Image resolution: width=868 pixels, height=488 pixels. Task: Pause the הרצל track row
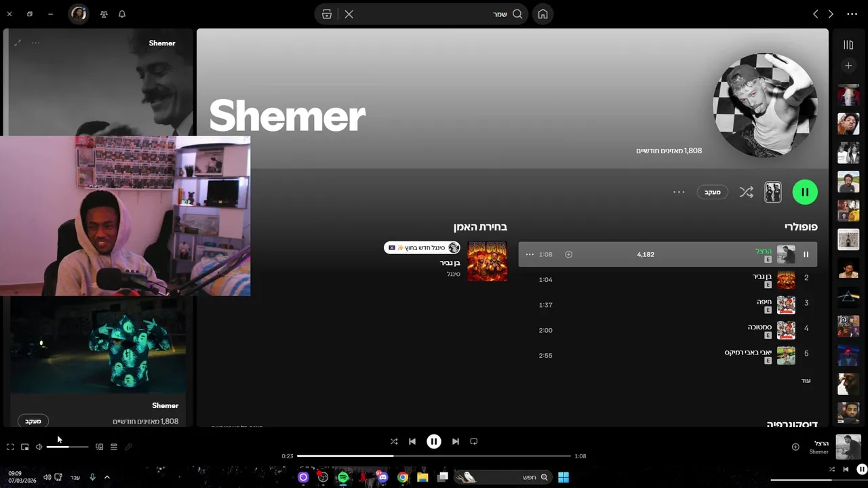pos(806,254)
